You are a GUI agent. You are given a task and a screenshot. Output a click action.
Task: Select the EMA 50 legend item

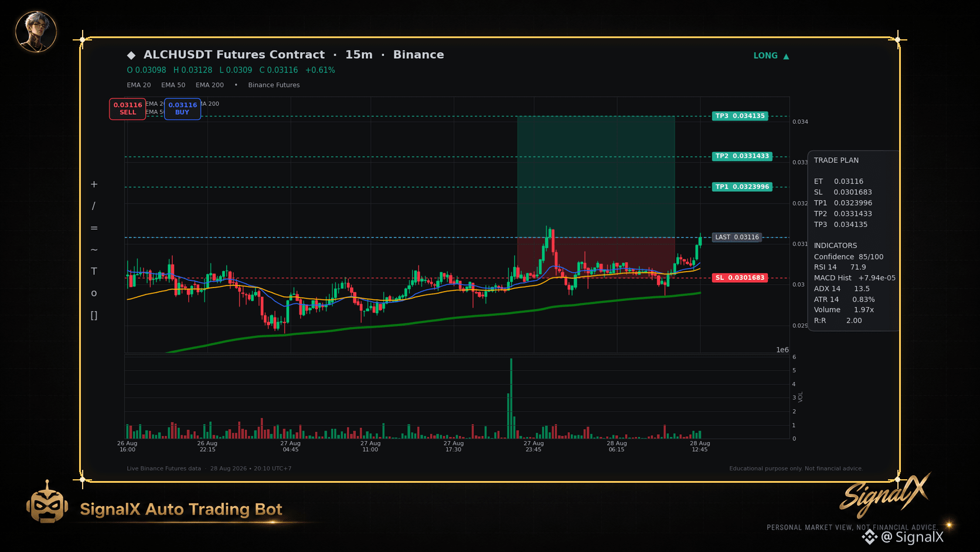tap(173, 85)
